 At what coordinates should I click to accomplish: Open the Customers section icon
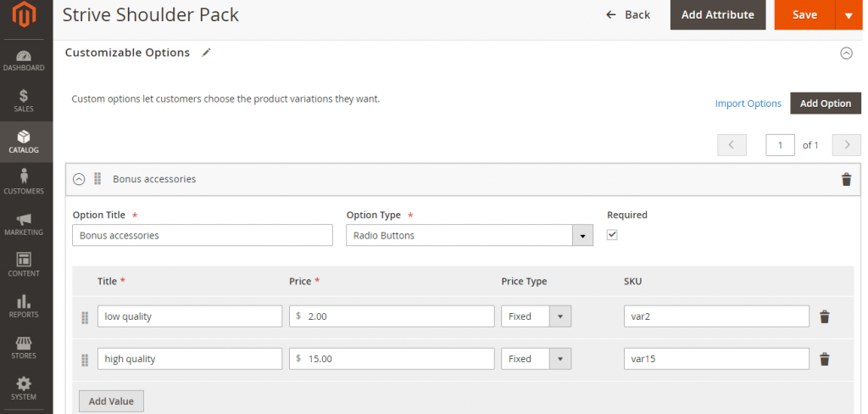tap(24, 182)
